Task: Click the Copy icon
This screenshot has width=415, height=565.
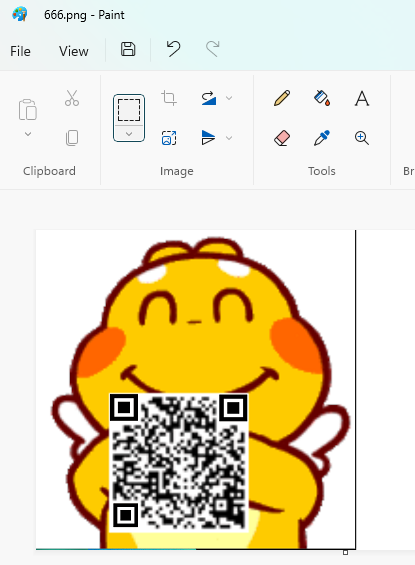Action: (x=72, y=138)
